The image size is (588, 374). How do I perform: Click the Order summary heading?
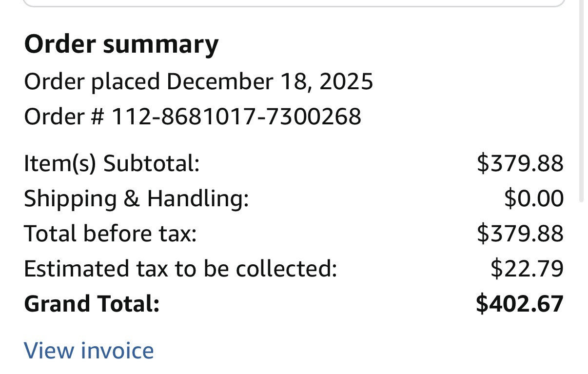click(x=121, y=45)
